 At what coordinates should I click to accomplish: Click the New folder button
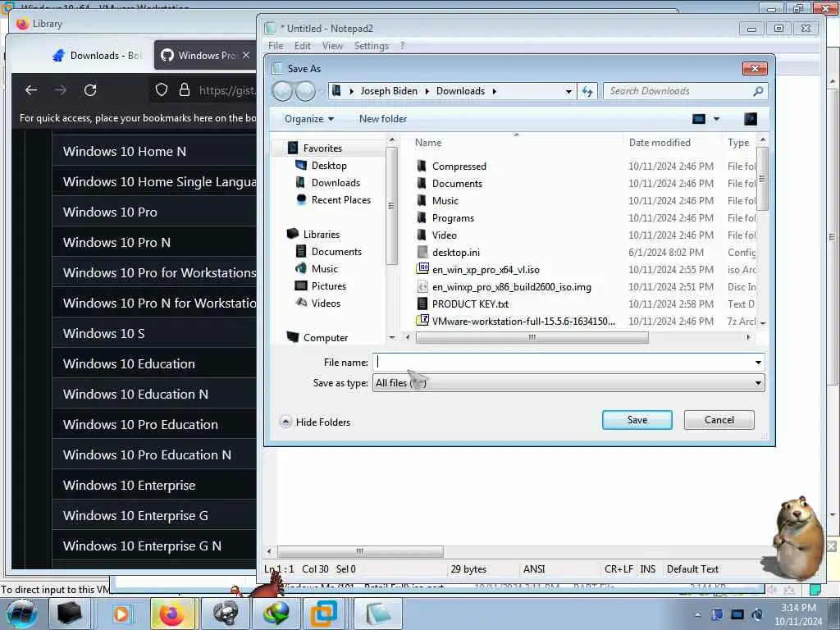coord(383,119)
